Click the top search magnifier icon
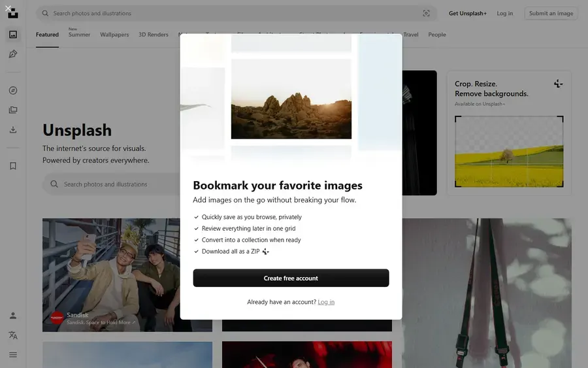The image size is (588, 368). point(45,13)
